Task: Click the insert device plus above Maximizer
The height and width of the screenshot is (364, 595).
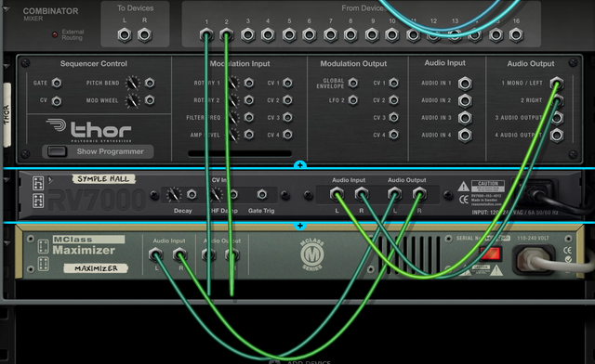Action: click(299, 226)
